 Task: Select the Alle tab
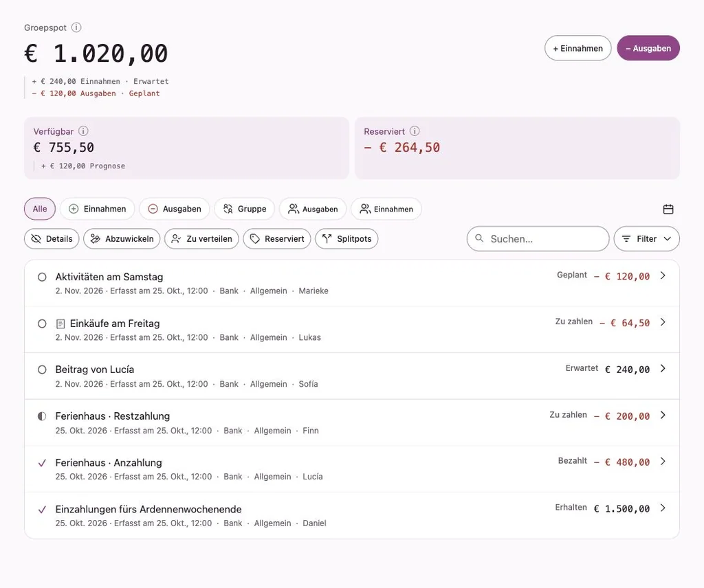39,209
